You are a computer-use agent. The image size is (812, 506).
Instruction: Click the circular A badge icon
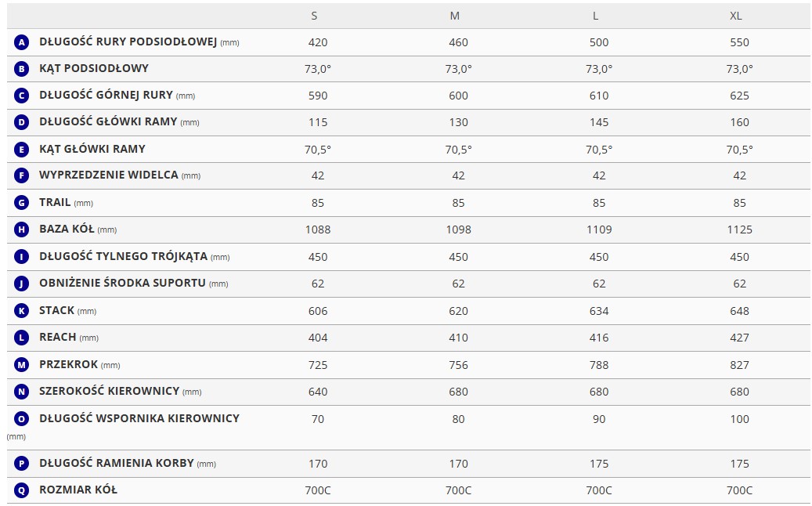22,42
